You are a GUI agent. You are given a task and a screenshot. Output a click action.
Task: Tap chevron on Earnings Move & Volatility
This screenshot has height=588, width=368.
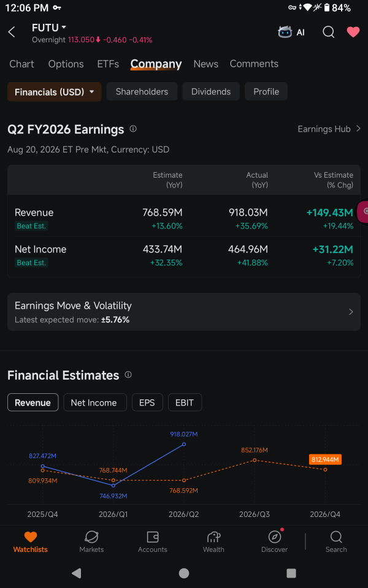[x=351, y=312]
